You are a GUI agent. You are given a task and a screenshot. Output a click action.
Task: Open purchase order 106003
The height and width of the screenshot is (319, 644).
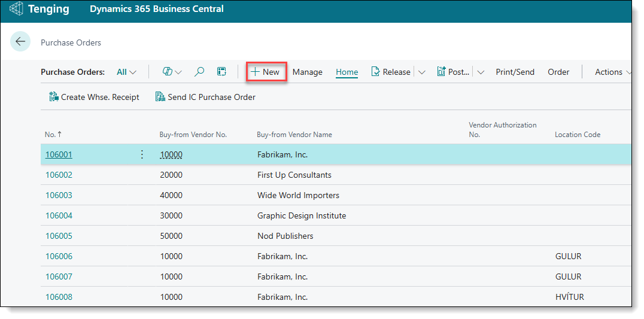[x=59, y=195]
